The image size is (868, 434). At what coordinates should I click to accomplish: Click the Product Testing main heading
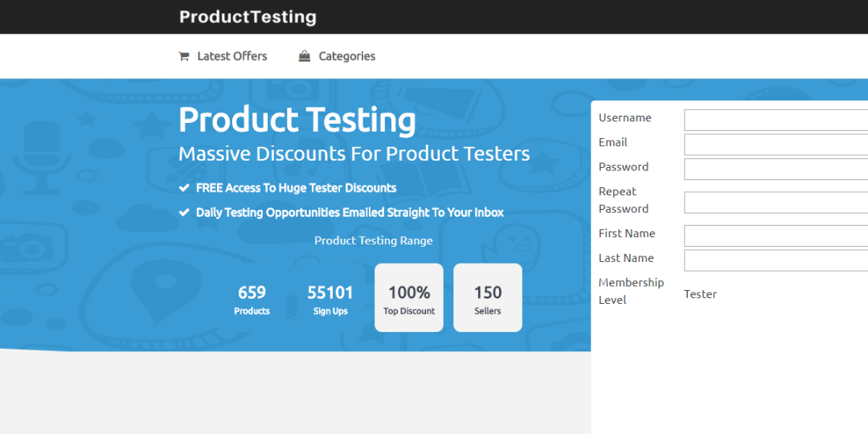tap(297, 120)
